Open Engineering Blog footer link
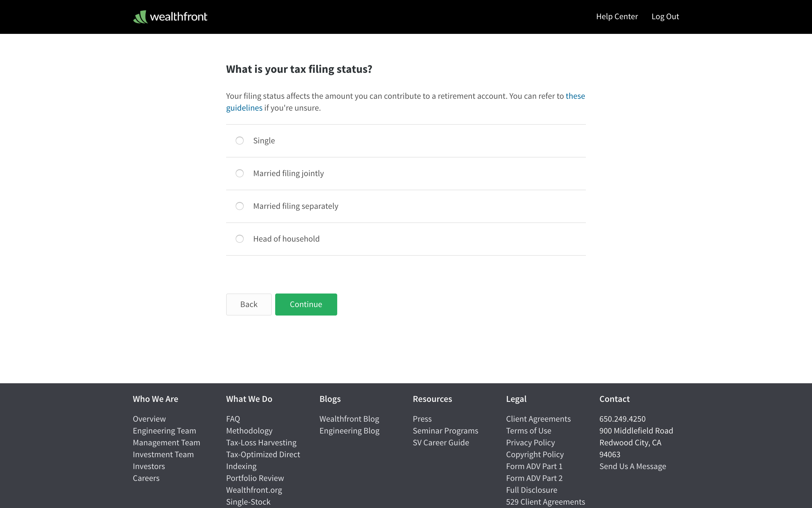This screenshot has width=812, height=508. [x=349, y=431]
